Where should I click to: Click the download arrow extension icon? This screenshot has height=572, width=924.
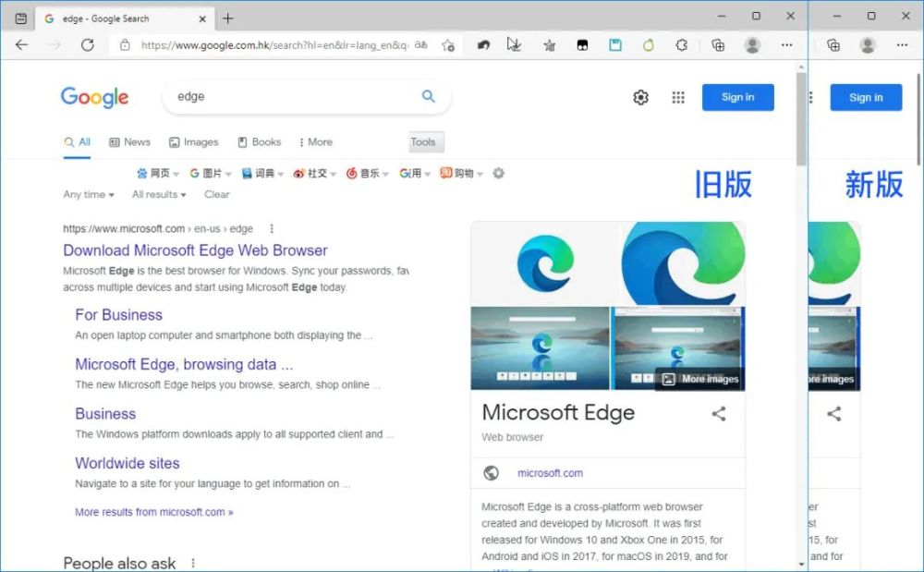[x=515, y=44]
